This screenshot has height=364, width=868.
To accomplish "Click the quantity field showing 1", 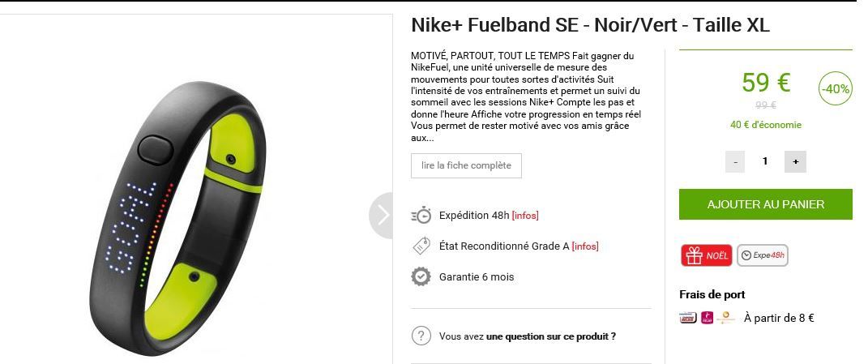I will 765,162.
